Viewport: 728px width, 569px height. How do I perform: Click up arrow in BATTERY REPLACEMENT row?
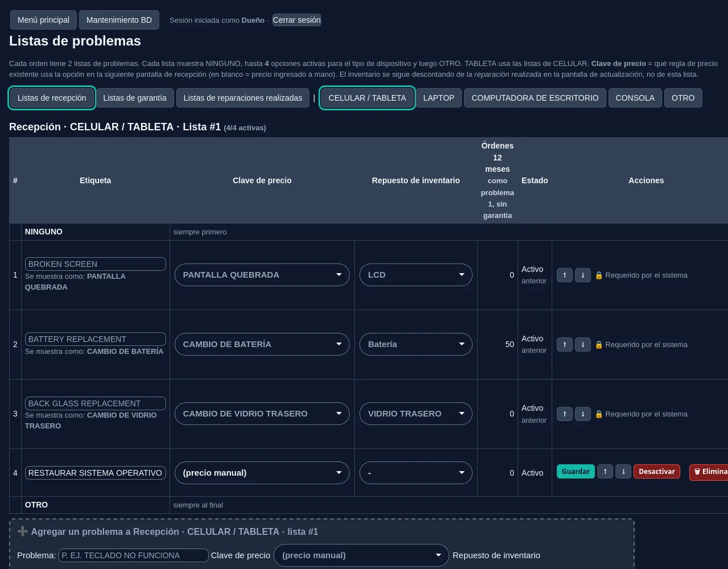tap(565, 344)
